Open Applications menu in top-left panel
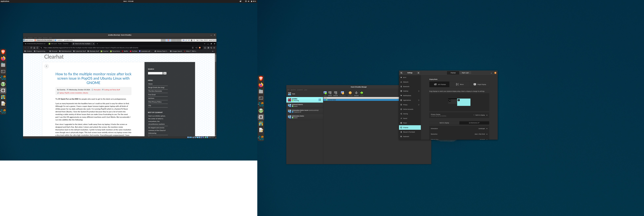Image resolution: width=644 pixels, height=216 pixels. [x=5, y=1]
